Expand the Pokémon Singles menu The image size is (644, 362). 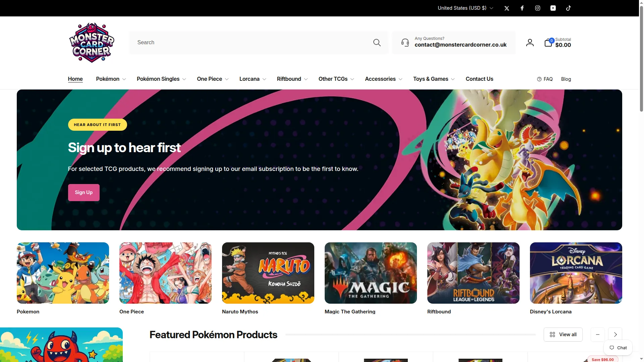(161, 79)
